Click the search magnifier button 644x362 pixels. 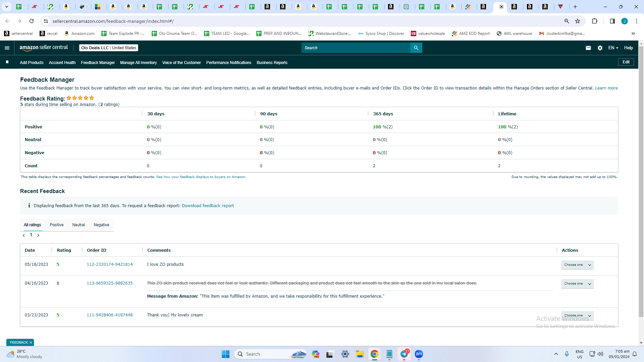point(416,48)
